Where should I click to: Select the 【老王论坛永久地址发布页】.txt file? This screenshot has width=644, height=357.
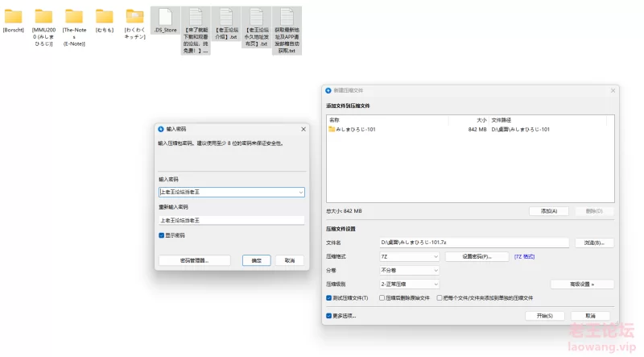pyautogui.click(x=256, y=27)
